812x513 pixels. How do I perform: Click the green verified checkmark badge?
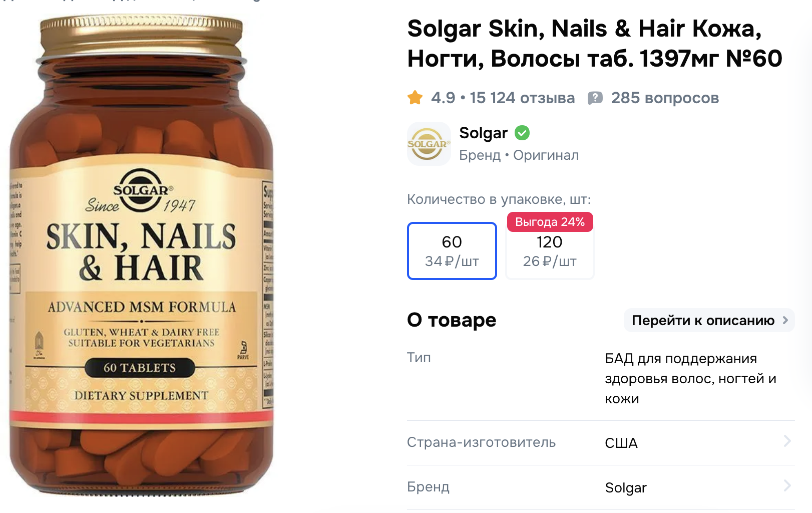[x=522, y=133]
